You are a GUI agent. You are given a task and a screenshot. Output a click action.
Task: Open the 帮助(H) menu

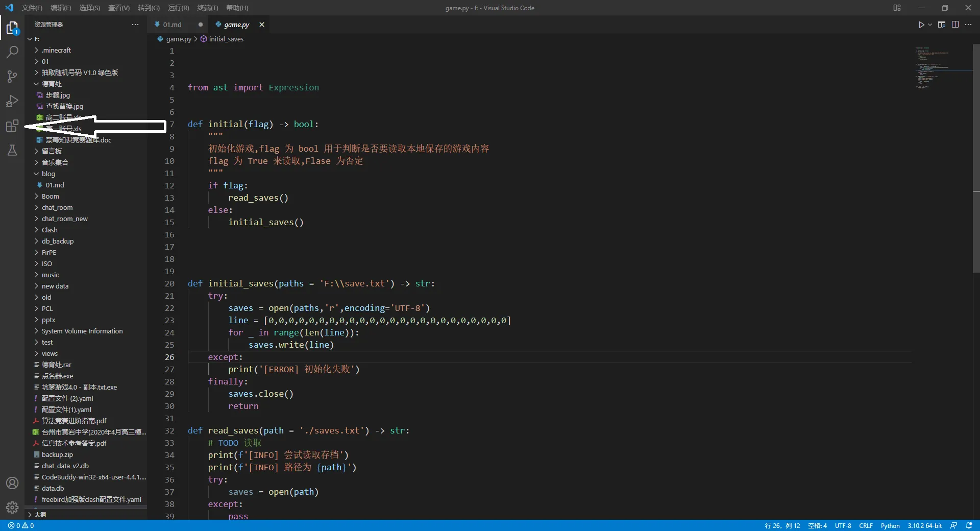pyautogui.click(x=237, y=8)
